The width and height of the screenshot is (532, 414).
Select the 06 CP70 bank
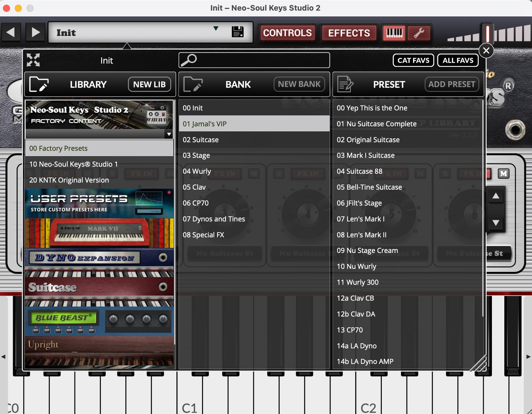tap(254, 203)
